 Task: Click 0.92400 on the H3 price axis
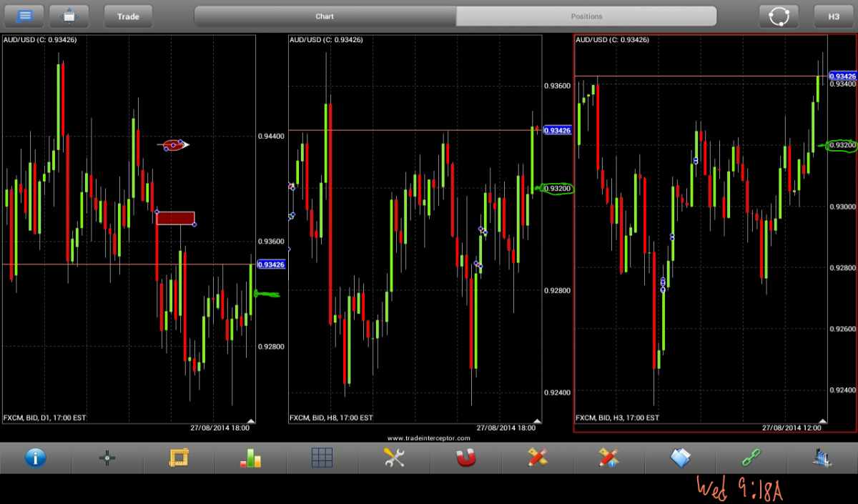(842, 390)
